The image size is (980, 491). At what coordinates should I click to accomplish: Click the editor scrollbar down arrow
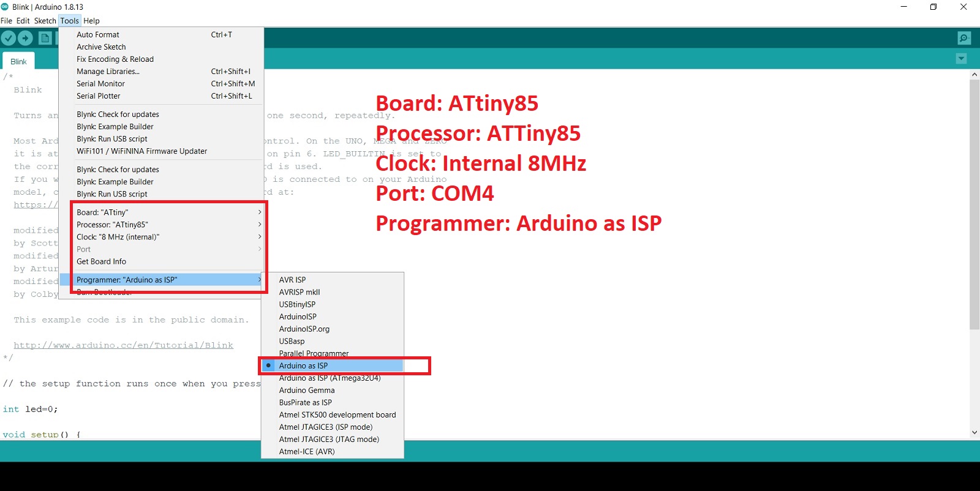pyautogui.click(x=974, y=432)
